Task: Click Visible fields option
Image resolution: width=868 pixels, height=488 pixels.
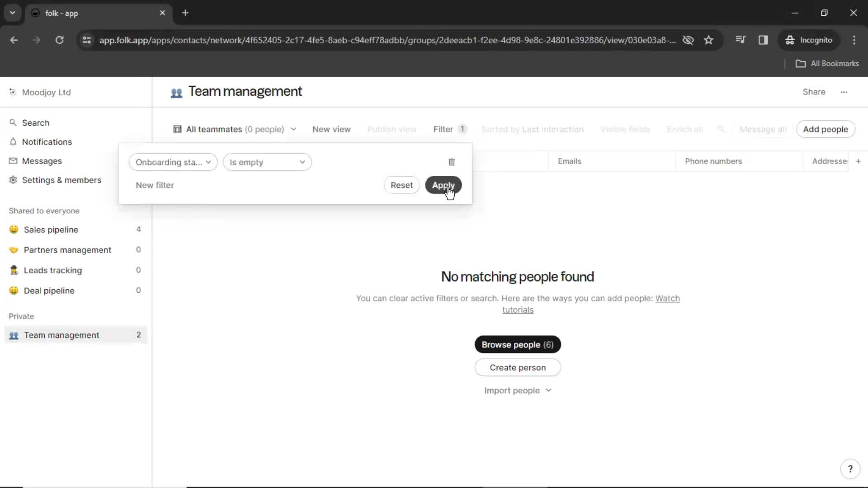Action: [x=625, y=129]
